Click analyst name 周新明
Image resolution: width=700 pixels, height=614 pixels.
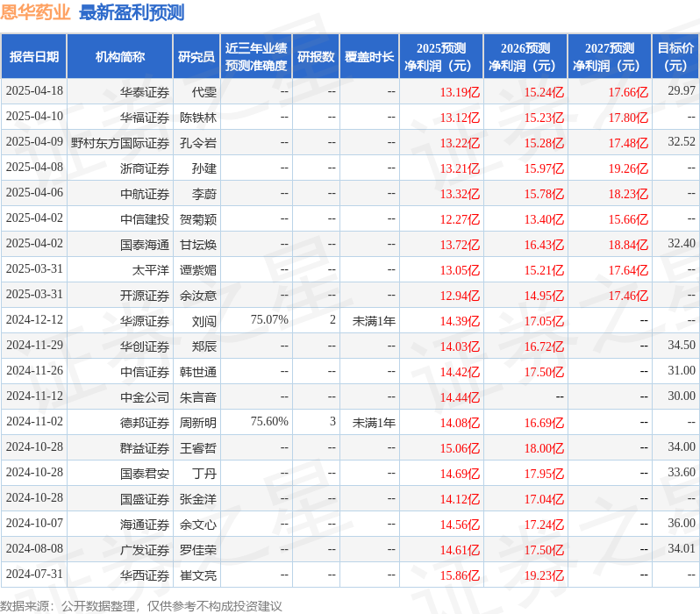click(198, 424)
